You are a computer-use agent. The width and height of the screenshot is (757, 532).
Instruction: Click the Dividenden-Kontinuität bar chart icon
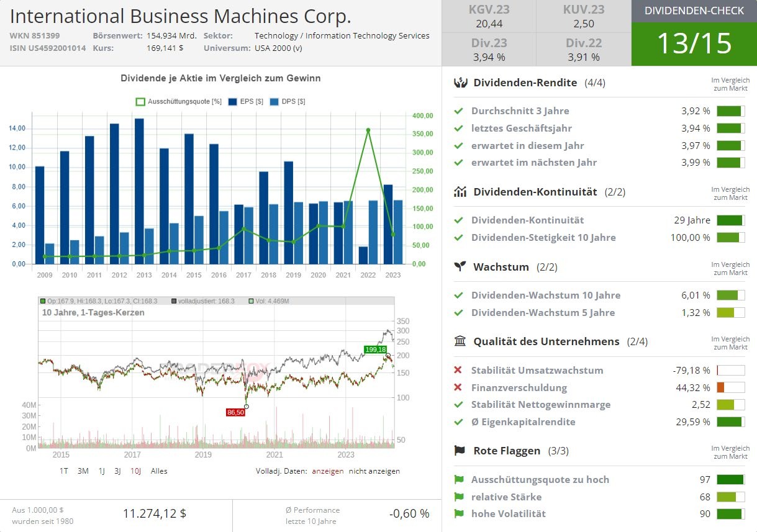tap(460, 192)
